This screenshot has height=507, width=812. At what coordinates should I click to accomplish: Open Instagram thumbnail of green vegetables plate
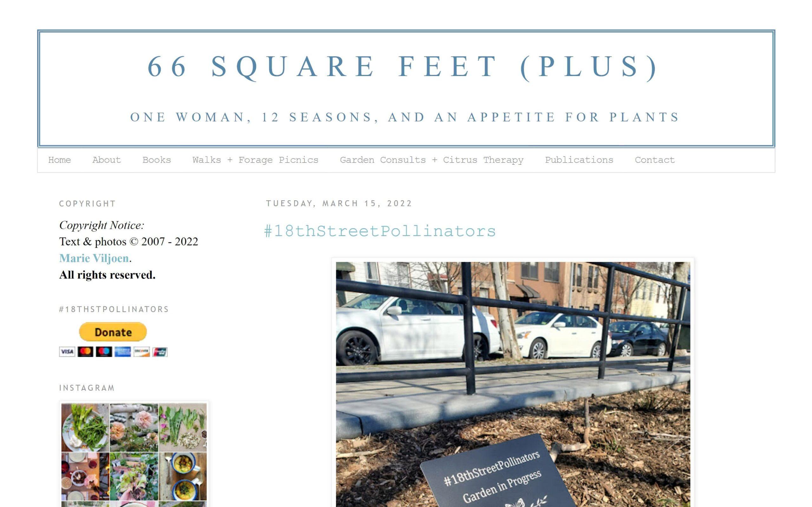point(85,427)
